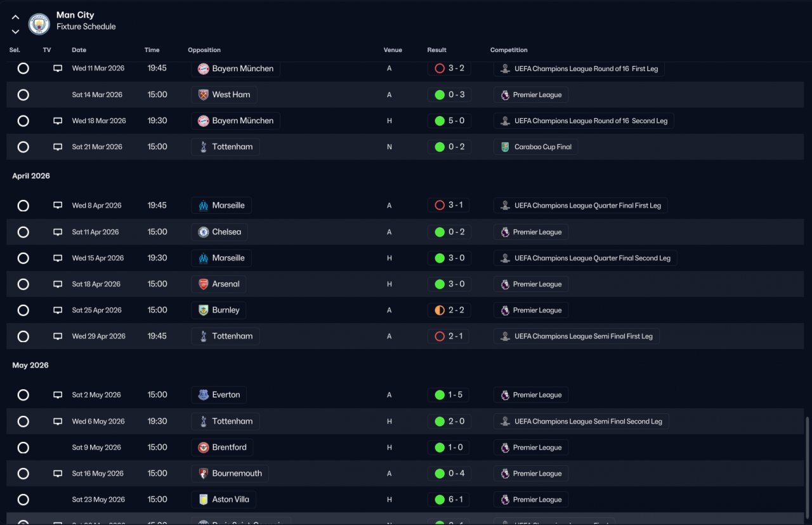This screenshot has width=812, height=525.
Task: Click the West Ham club crest
Action: click(203, 95)
